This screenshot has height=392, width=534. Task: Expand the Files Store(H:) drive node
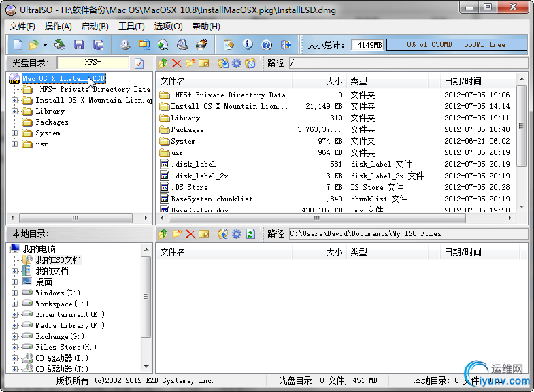click(14, 347)
